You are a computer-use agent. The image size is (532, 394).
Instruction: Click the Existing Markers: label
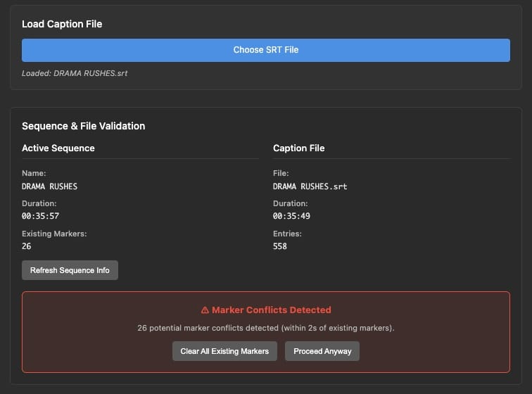click(x=54, y=234)
